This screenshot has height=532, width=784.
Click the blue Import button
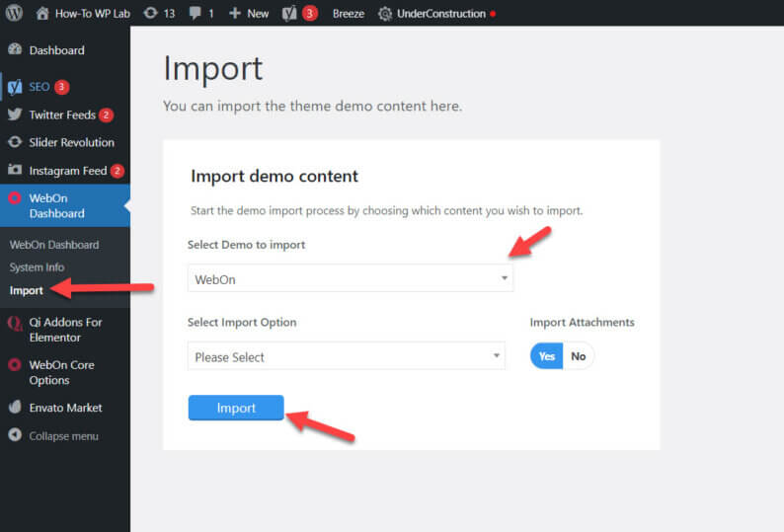pos(236,408)
